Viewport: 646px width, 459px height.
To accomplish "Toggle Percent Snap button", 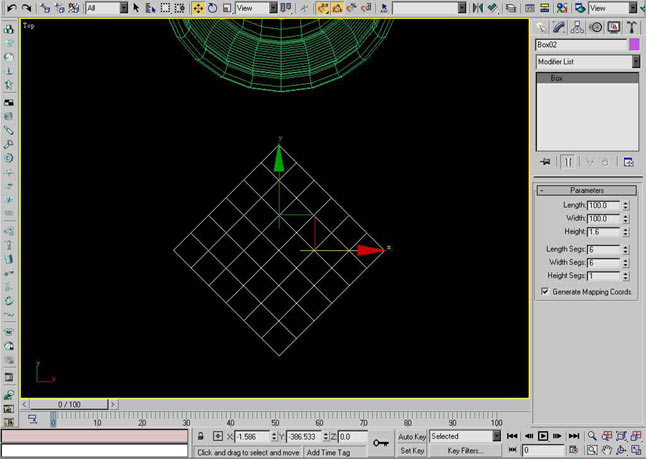I will (351, 8).
